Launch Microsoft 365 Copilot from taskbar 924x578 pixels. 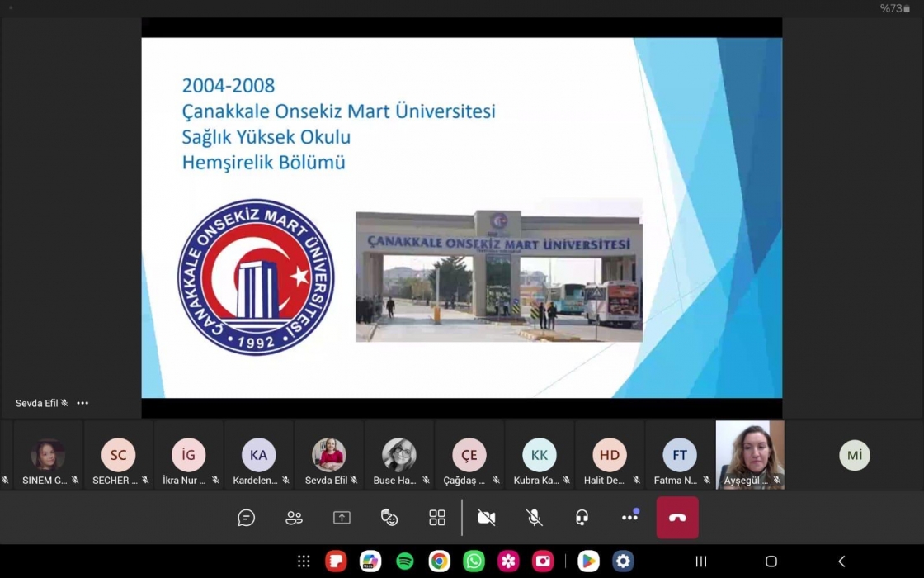pyautogui.click(x=370, y=561)
